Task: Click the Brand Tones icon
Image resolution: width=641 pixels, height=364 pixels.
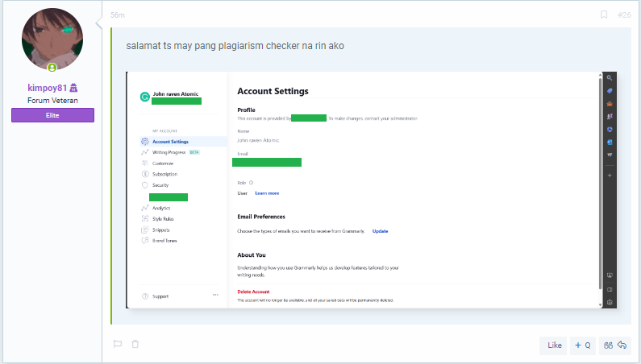Action: pyautogui.click(x=144, y=241)
